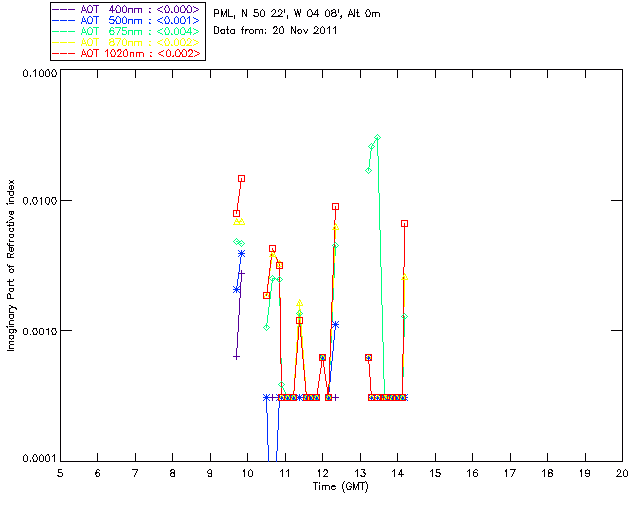Click the x-axis tick label 5
The image size is (640, 512).
pos(60,473)
